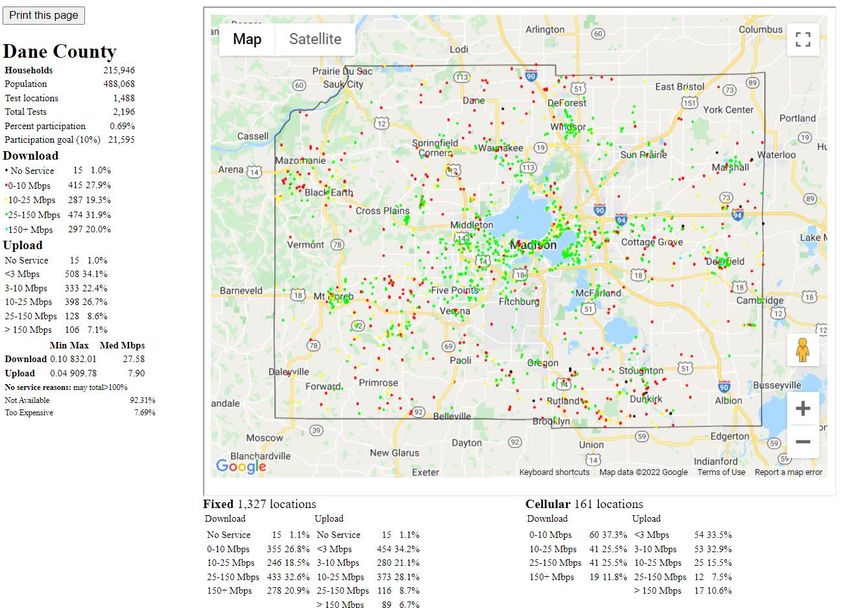850x608 pixels.
Task: Click the median download value 27.58
Action: [x=134, y=359]
